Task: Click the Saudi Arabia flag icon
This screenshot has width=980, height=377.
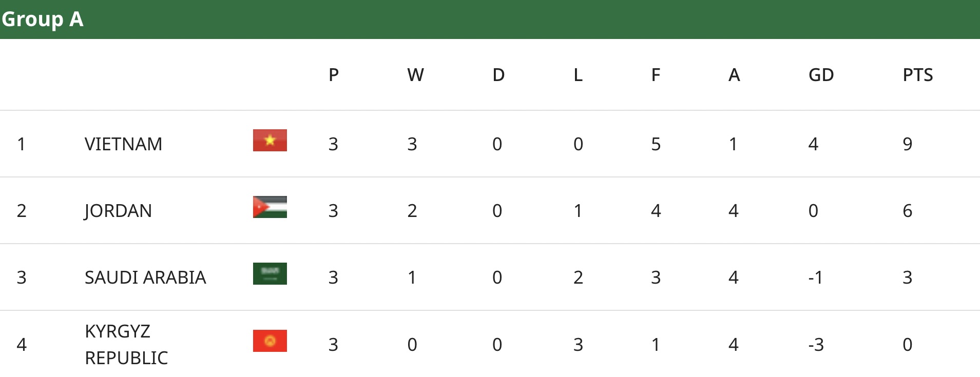Action: pos(270,274)
